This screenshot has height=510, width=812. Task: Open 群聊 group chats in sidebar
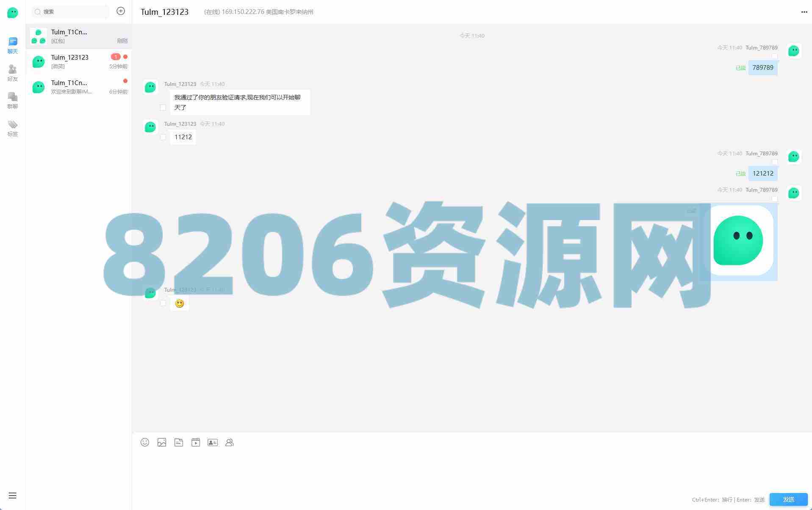tap(13, 100)
